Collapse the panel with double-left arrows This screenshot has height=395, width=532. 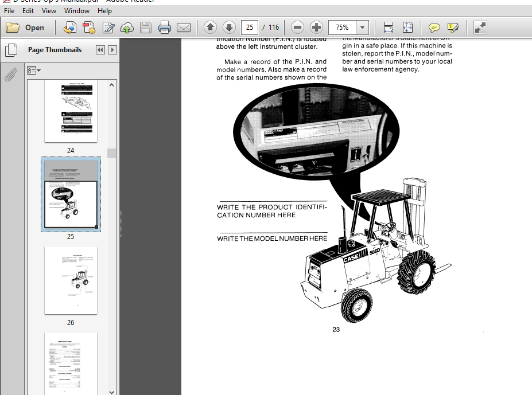(100, 50)
